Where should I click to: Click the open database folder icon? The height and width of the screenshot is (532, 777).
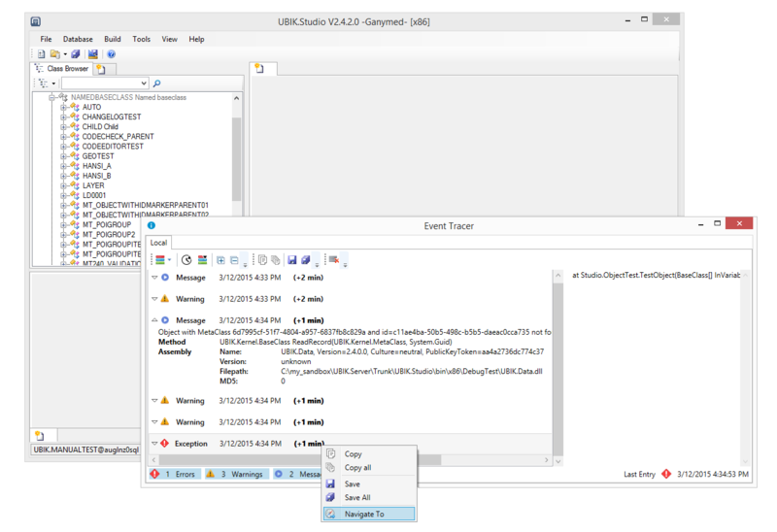pyautogui.click(x=54, y=54)
